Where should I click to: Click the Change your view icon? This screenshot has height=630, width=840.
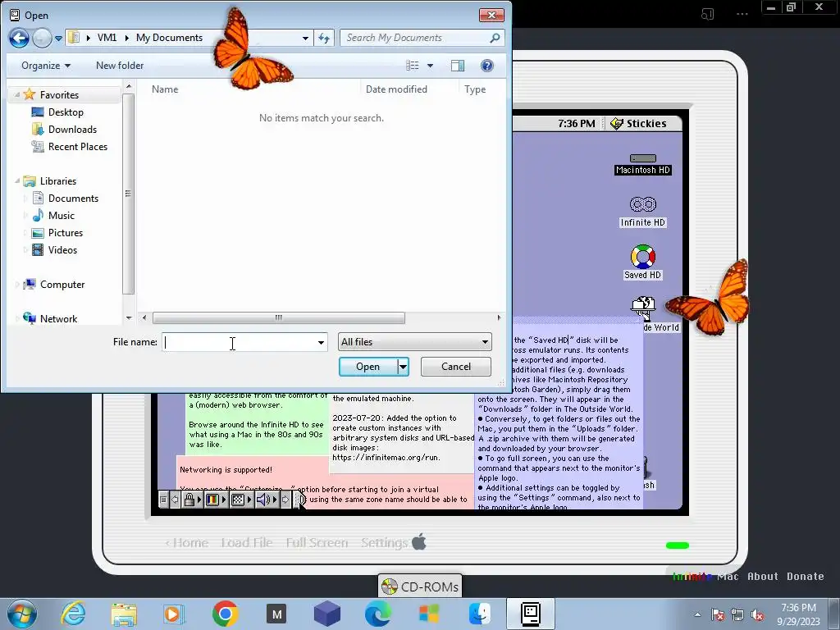coord(413,66)
